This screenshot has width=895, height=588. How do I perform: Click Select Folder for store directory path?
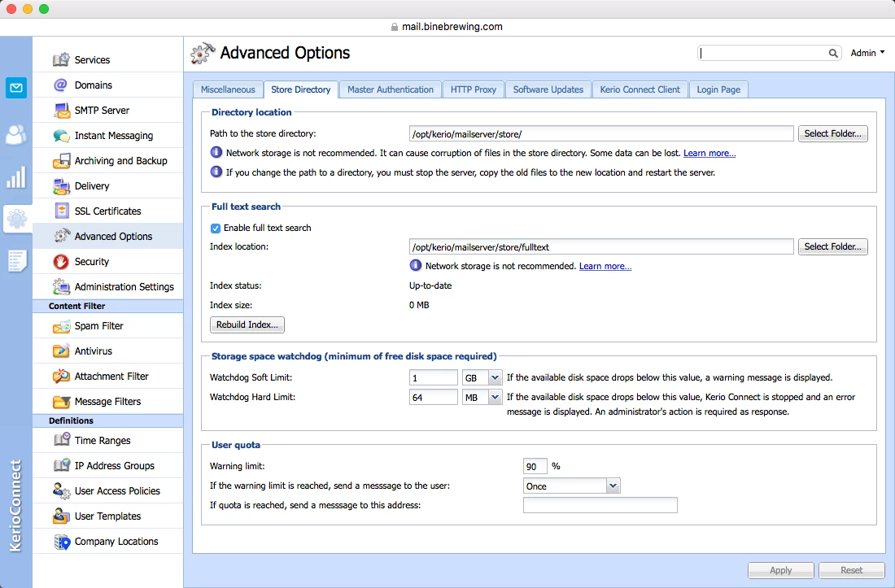tap(833, 133)
